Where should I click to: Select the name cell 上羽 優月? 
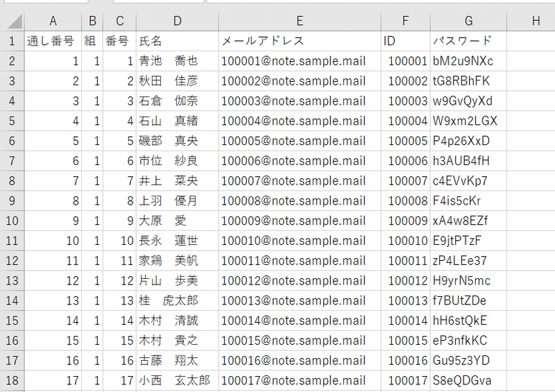[x=178, y=201]
